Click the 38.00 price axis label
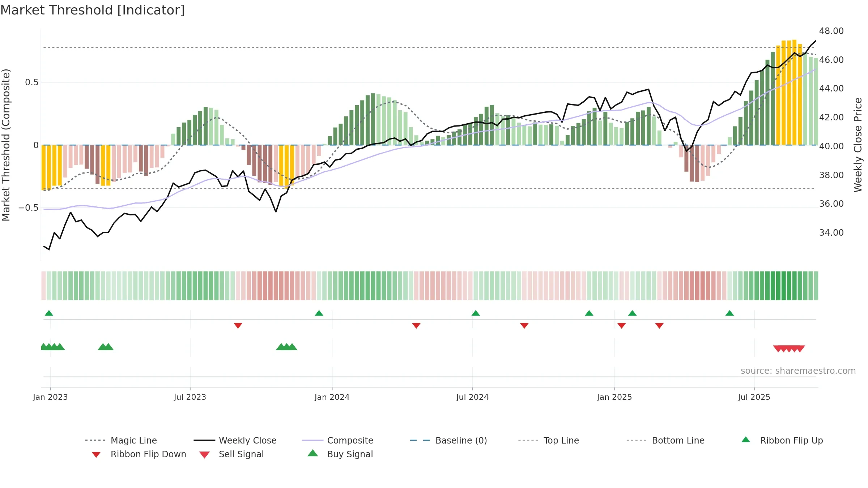868x488 pixels. click(x=831, y=175)
